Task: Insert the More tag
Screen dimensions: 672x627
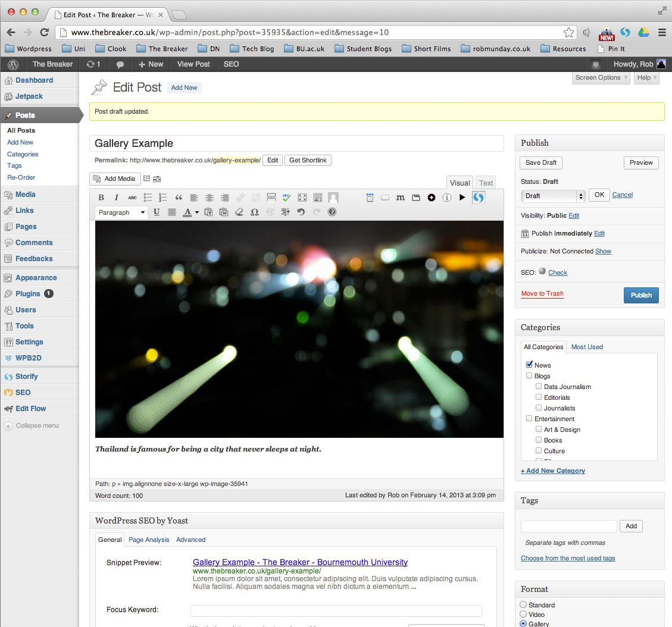Action: click(271, 197)
